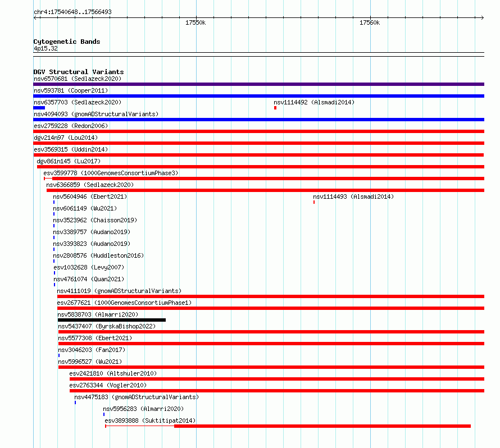Viewport: 500px width, 448px height.
Task: Select the nsv1114492 (Alsmadi2014) label
Action: point(314,102)
